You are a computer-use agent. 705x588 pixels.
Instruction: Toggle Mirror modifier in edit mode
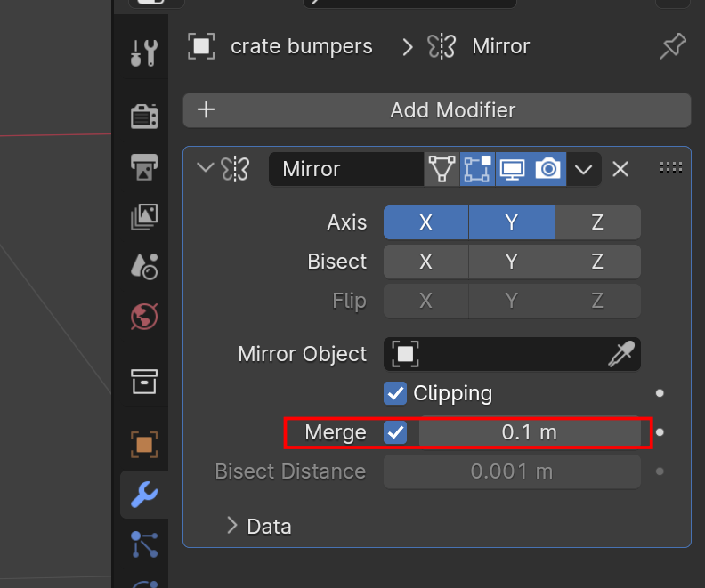click(x=478, y=168)
